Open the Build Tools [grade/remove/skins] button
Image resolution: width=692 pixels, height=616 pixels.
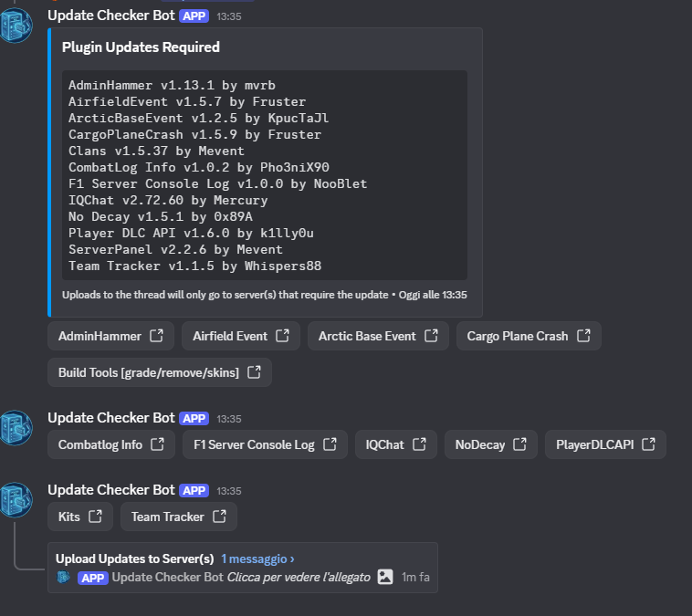pos(159,372)
